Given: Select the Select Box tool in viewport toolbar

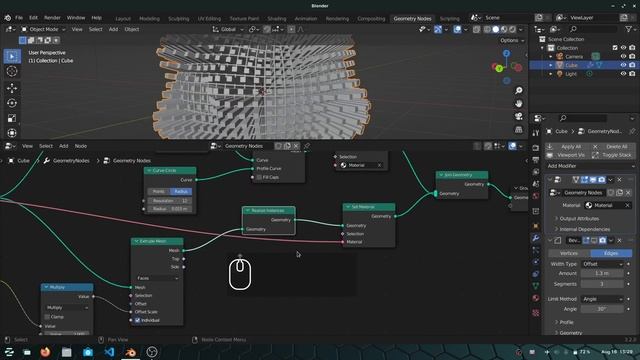Looking at the screenshot, I should [x=12, y=56].
